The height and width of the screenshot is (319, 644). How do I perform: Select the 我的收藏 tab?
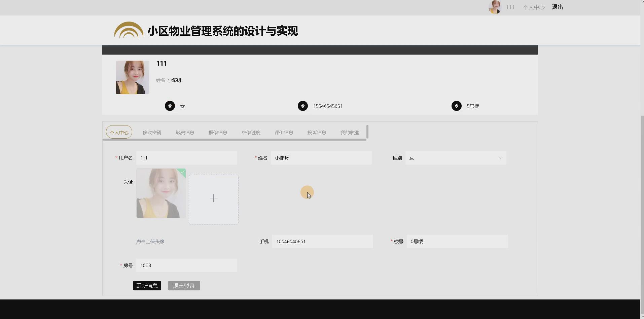[349, 132]
